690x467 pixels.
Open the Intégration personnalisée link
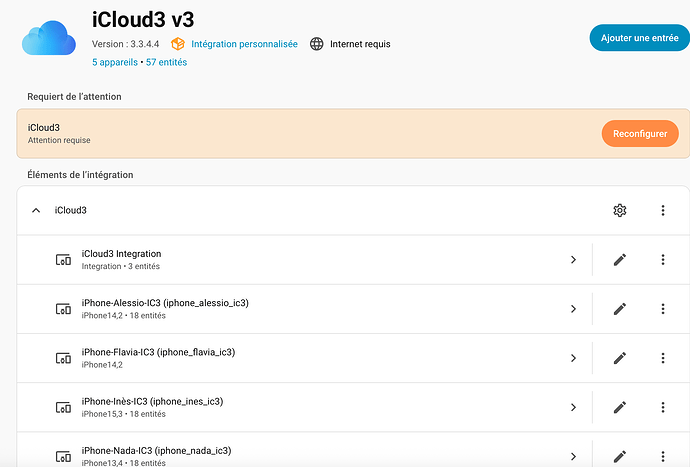244,44
